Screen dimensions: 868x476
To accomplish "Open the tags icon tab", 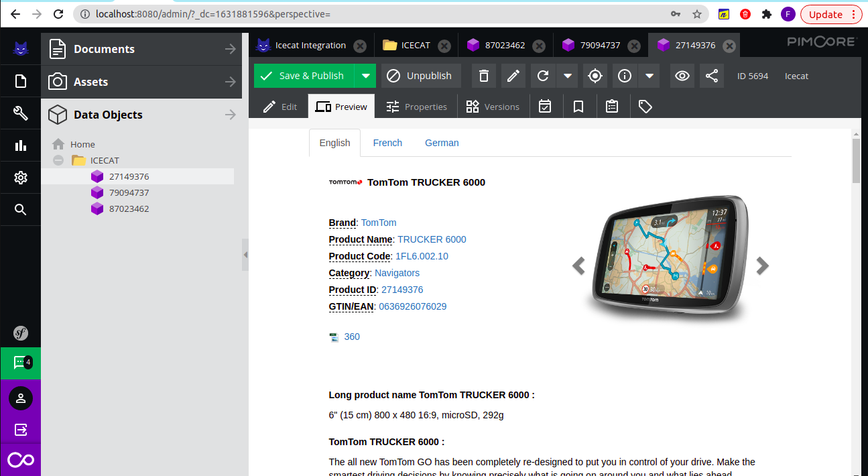I will tap(645, 107).
